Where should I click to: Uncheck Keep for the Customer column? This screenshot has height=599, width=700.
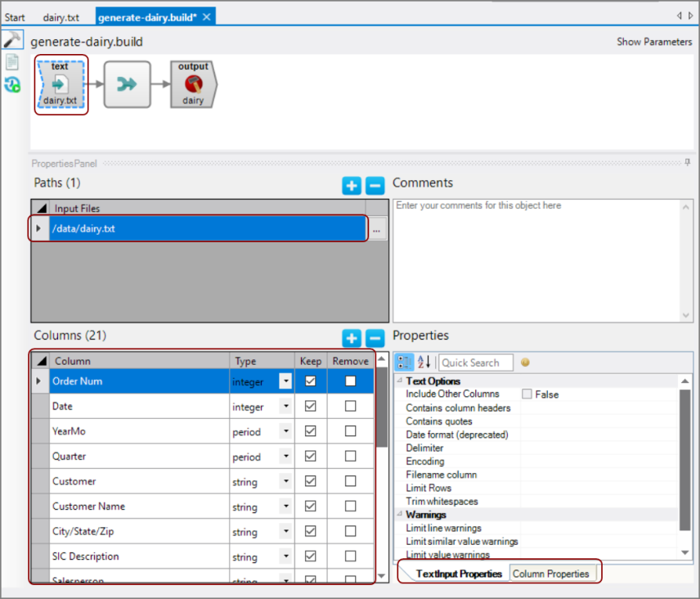point(310,481)
